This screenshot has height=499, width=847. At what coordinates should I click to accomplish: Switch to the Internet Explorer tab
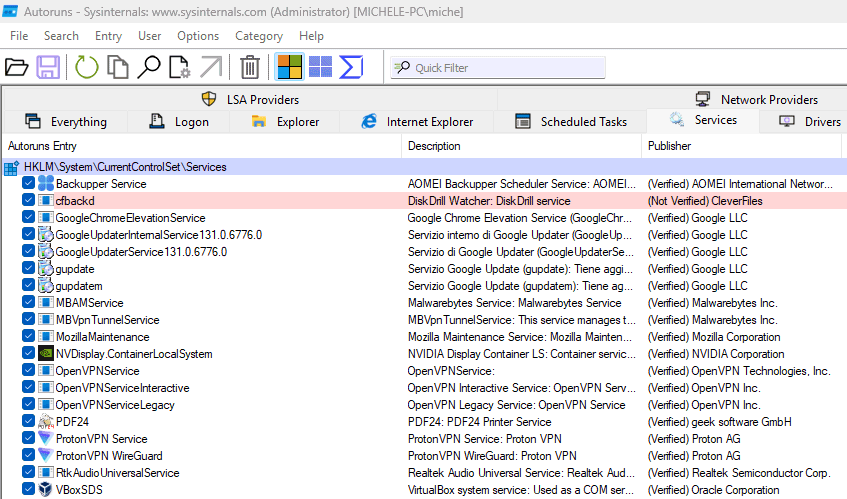coord(417,122)
